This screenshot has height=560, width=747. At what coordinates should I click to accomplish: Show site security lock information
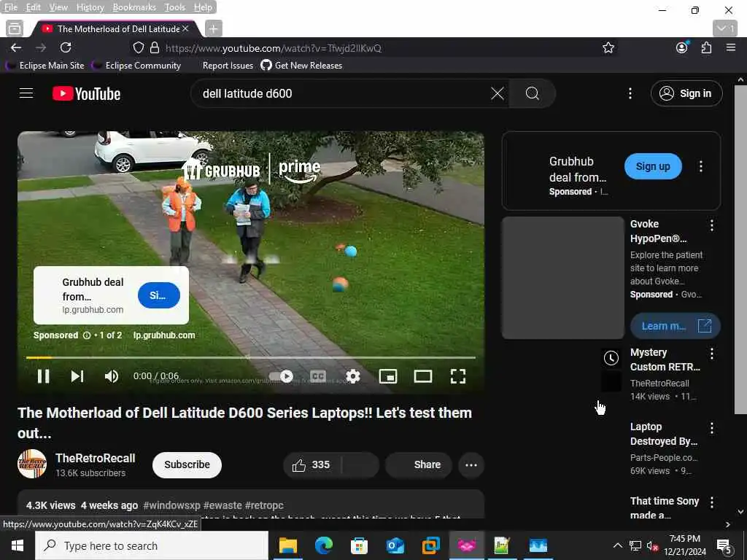pyautogui.click(x=155, y=47)
